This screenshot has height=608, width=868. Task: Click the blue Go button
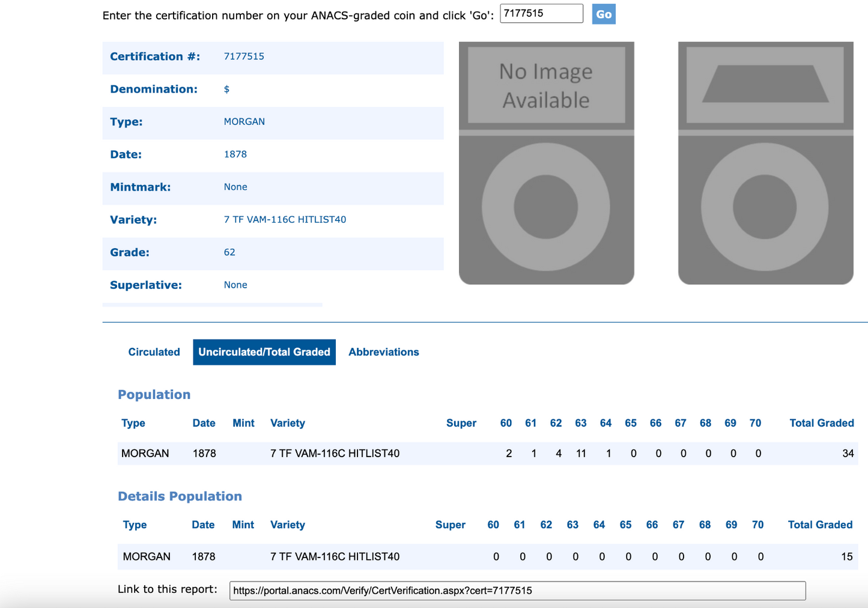click(603, 14)
